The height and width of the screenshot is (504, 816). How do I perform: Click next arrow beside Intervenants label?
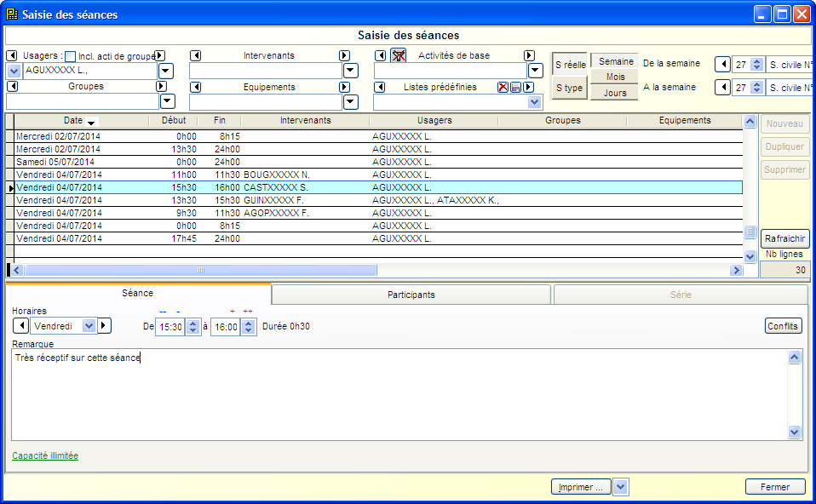(x=344, y=55)
